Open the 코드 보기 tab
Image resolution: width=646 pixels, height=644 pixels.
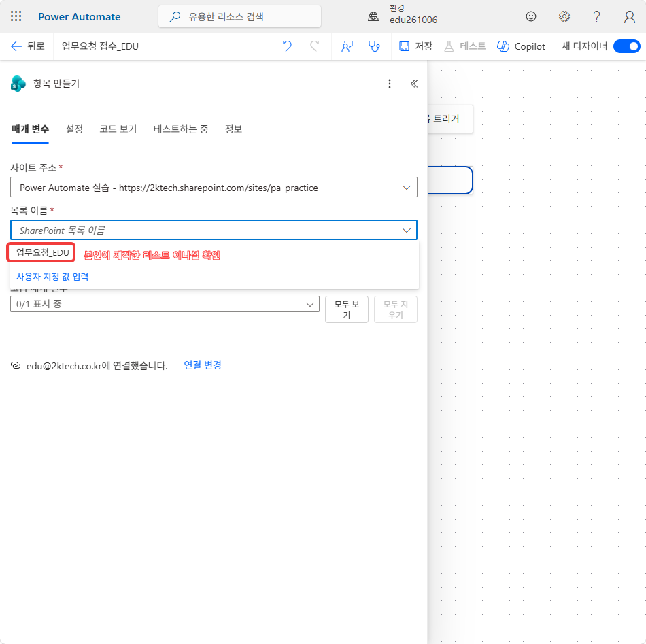[x=118, y=129]
